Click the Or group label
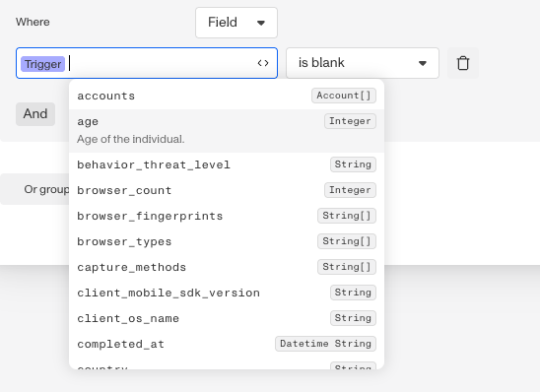This screenshot has width=540, height=392. (x=46, y=189)
